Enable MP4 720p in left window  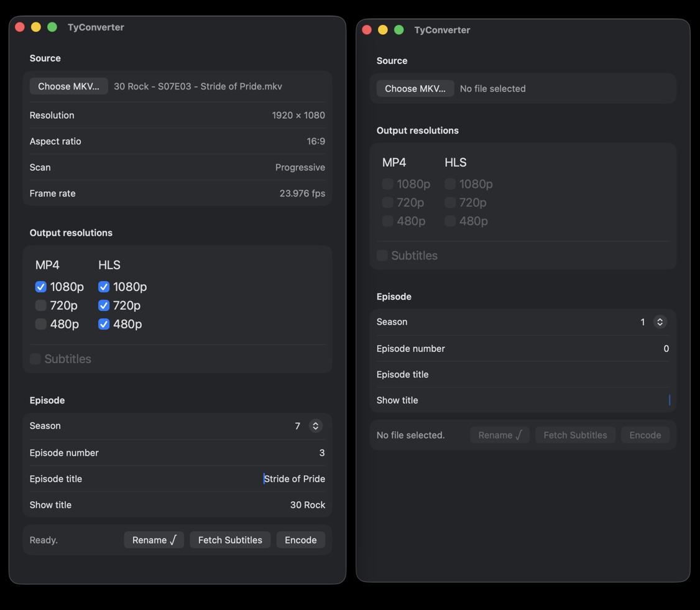[40, 305]
